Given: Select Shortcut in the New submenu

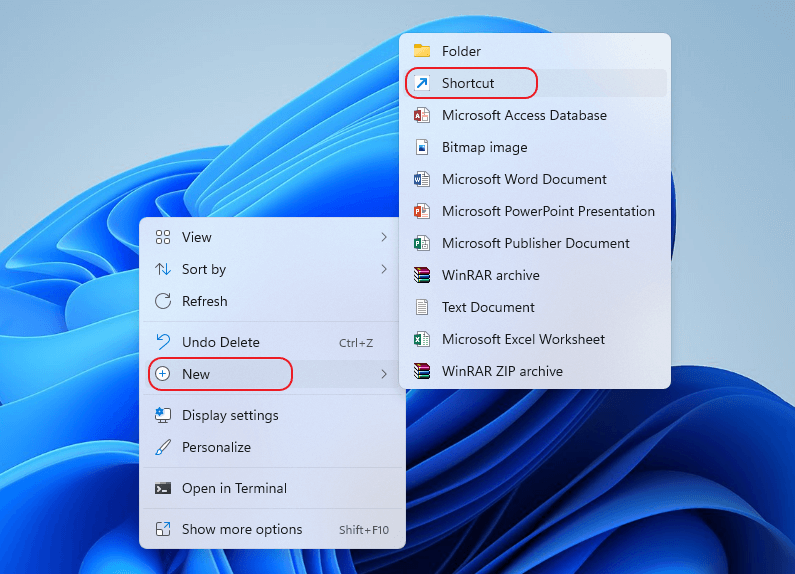Looking at the screenshot, I should pyautogui.click(x=535, y=83).
